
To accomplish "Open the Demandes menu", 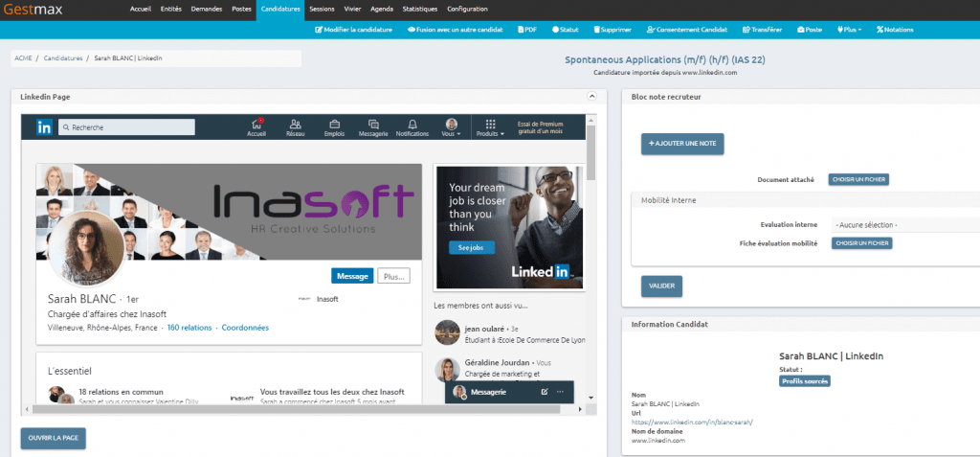I will point(205,10).
